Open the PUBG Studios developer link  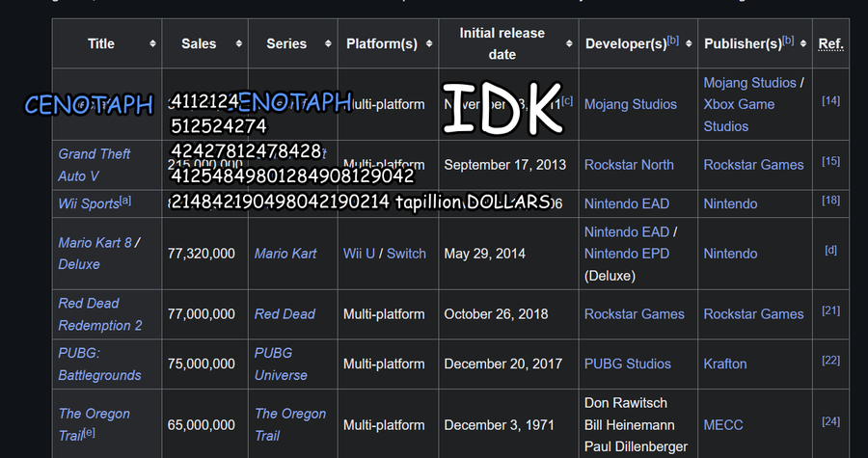point(628,364)
